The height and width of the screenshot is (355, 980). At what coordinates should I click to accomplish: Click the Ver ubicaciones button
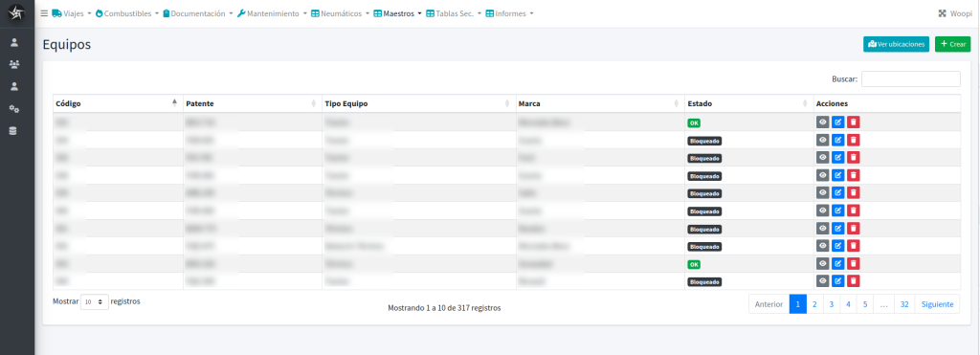point(896,44)
